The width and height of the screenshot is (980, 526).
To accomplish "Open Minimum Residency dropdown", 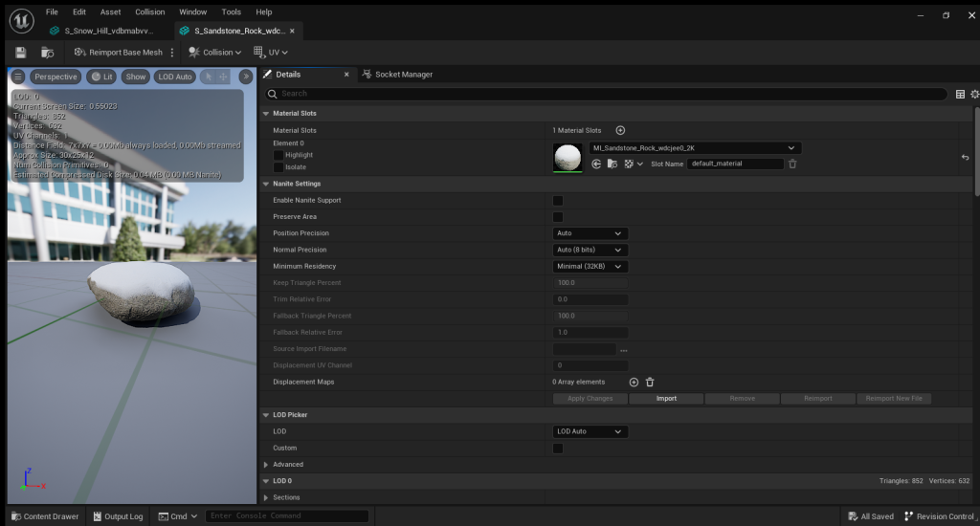I will pyautogui.click(x=590, y=266).
